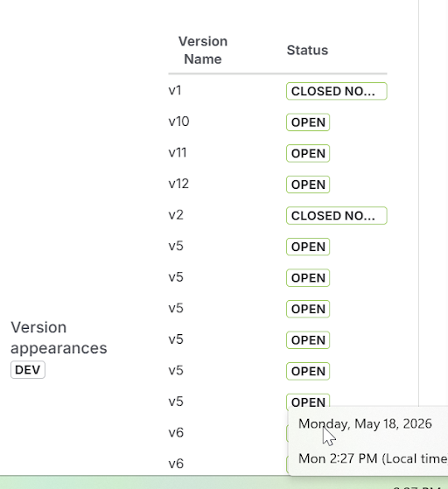This screenshot has height=489, width=448.
Task: Click the OPEN status badge for v12
Action: 308,185
